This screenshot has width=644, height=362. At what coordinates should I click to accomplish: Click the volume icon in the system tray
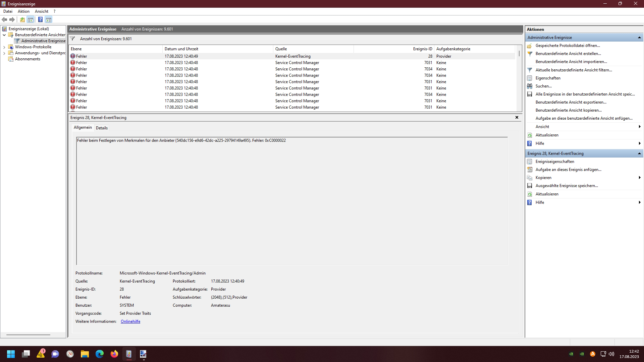pos(611,354)
